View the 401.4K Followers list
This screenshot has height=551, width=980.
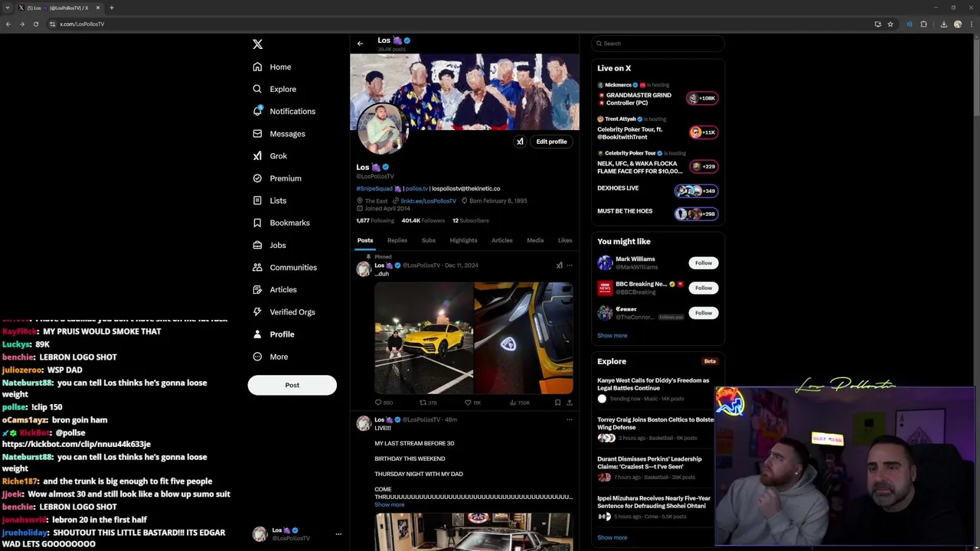(x=423, y=220)
